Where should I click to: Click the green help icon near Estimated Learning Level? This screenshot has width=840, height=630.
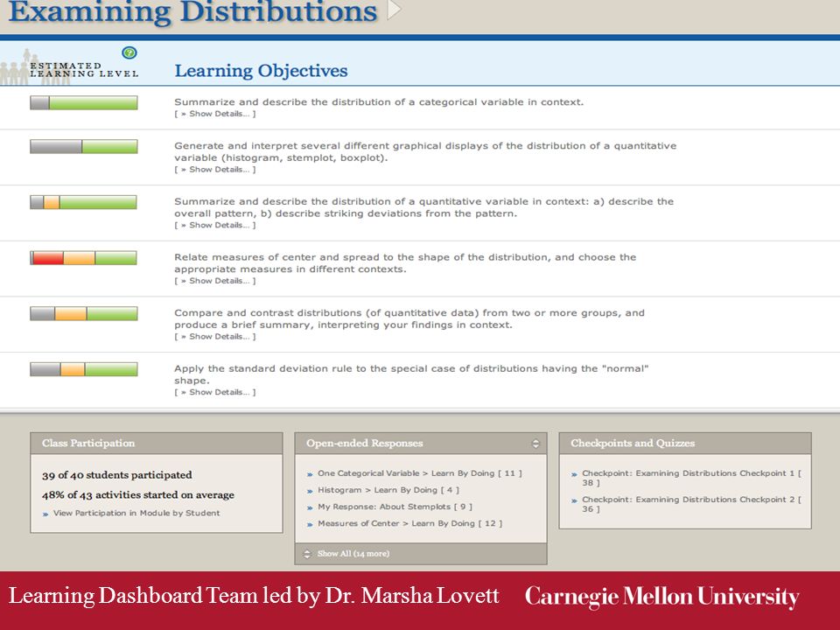pyautogui.click(x=129, y=52)
